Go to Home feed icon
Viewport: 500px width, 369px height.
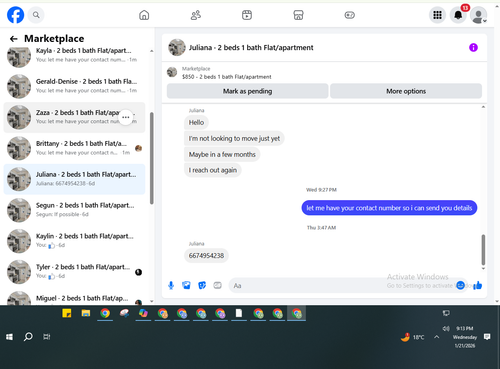[x=144, y=15]
